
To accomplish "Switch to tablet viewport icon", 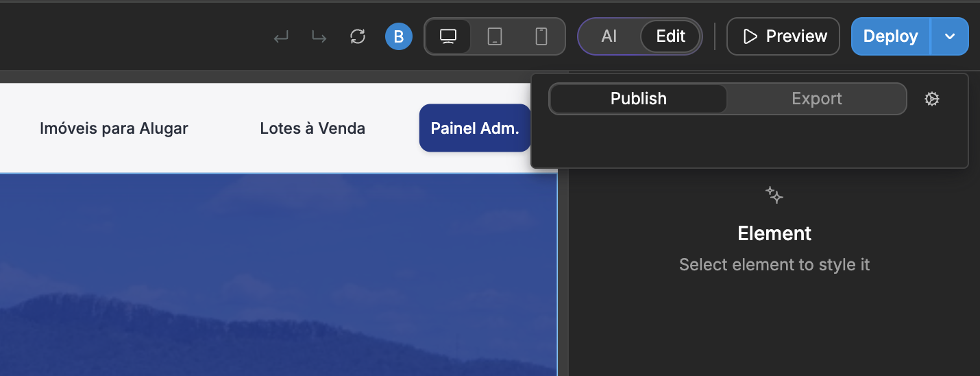I will pos(495,36).
